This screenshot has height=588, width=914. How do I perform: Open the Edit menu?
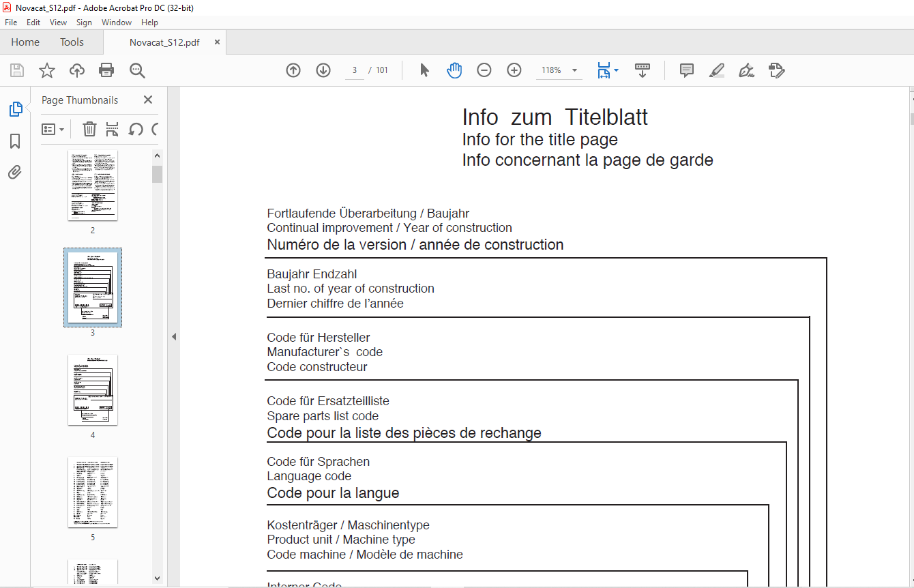point(33,23)
